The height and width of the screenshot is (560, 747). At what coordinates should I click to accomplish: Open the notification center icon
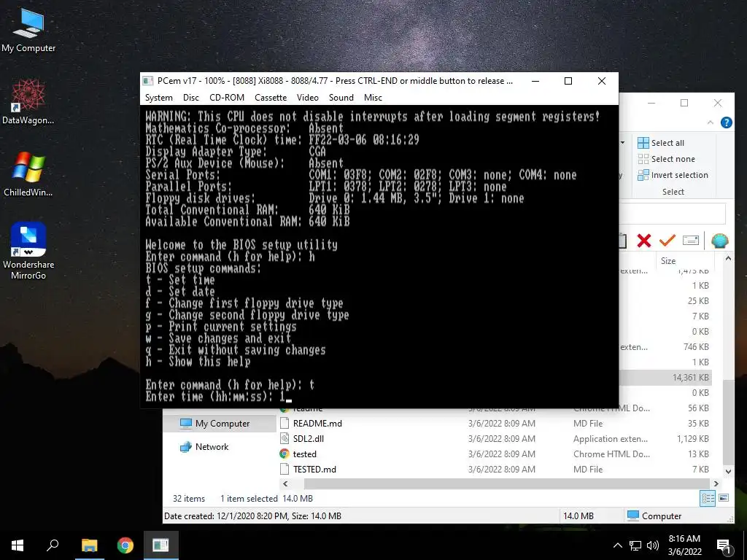pos(724,547)
